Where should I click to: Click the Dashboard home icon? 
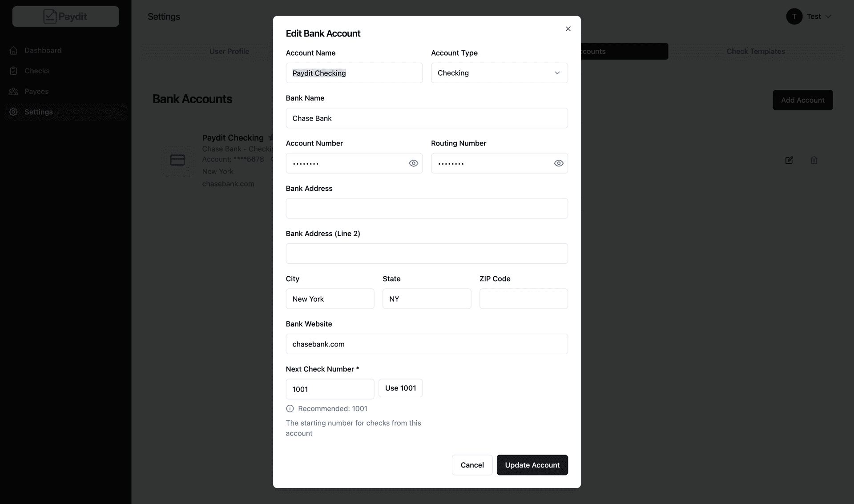[x=13, y=51]
